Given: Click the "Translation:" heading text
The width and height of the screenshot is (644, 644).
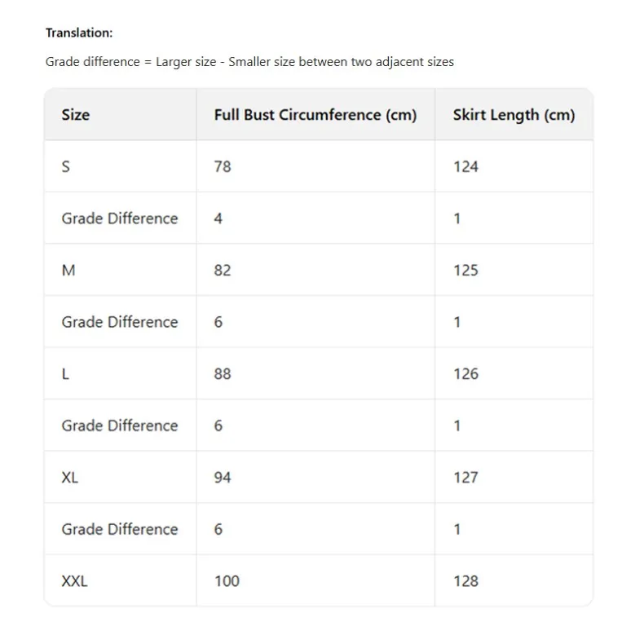Looking at the screenshot, I should (x=79, y=33).
